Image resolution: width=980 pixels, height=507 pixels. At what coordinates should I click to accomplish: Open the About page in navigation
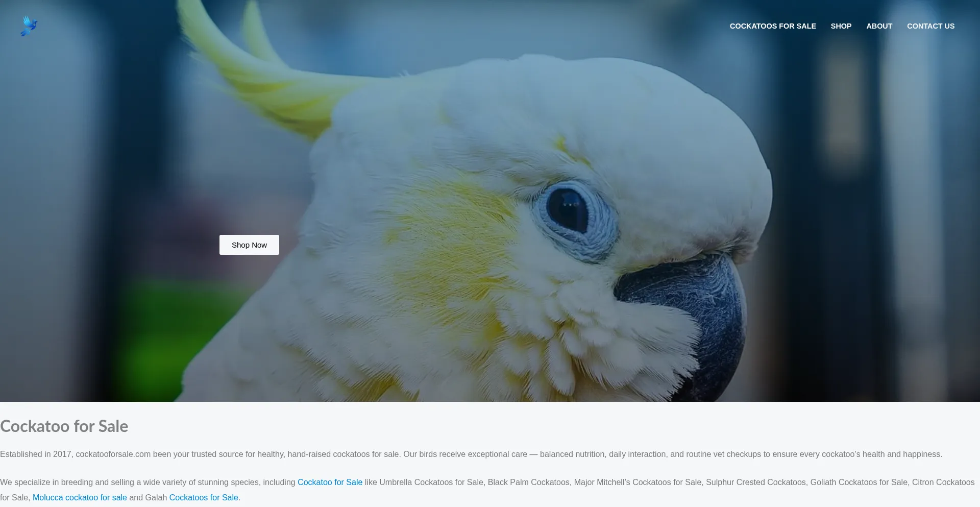click(x=879, y=26)
